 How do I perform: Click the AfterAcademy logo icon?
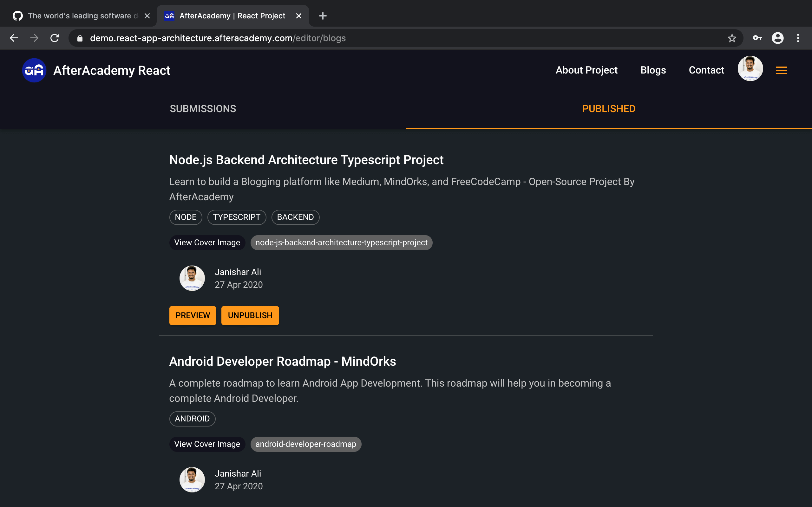pyautogui.click(x=34, y=70)
